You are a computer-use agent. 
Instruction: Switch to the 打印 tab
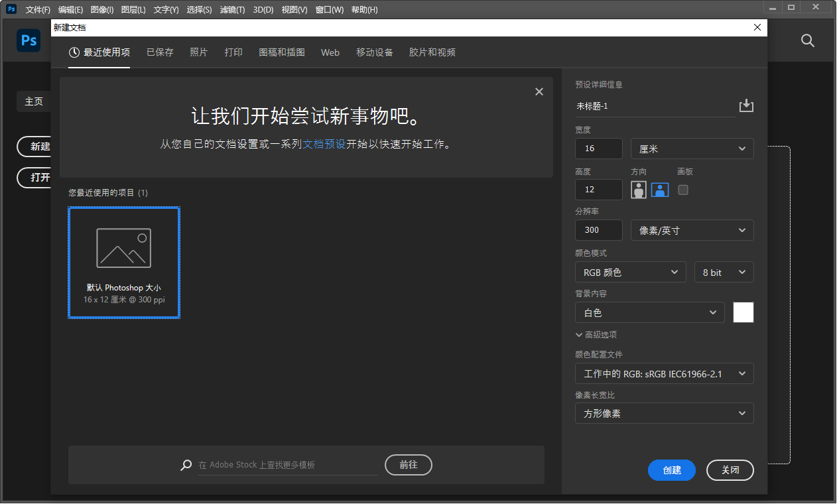click(233, 52)
